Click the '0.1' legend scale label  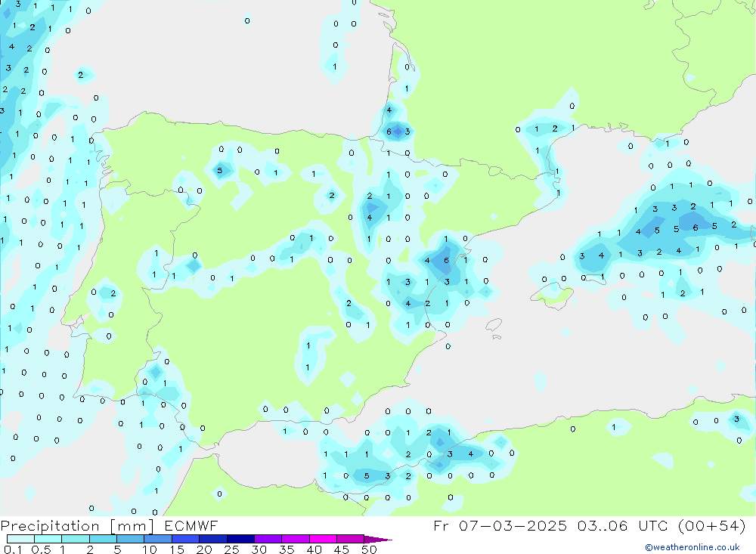click(x=13, y=549)
